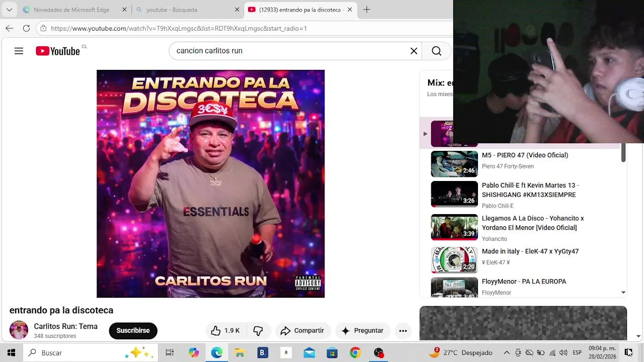Subscribe using the Suscribirse button
The width and height of the screenshot is (644, 362).
[133, 330]
